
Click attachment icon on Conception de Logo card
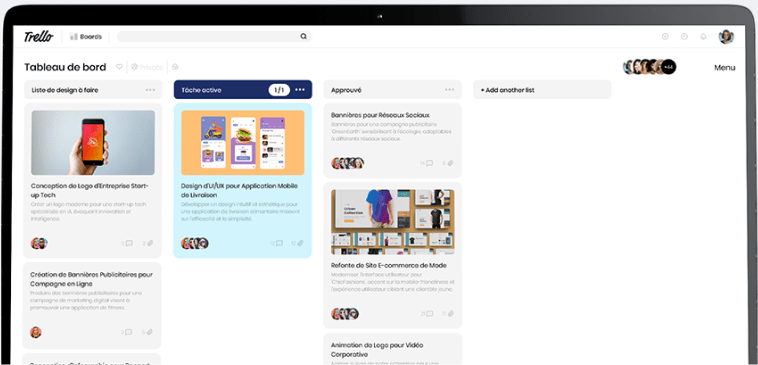click(150, 244)
